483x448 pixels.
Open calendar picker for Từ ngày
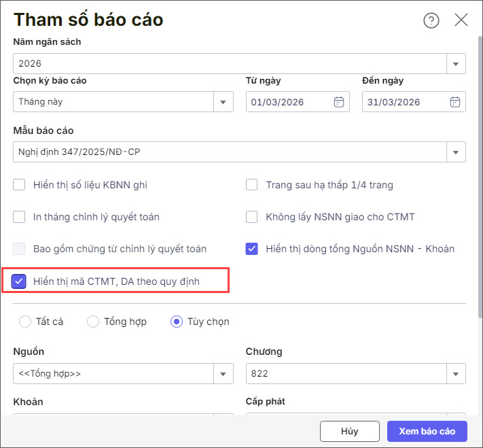tap(339, 103)
